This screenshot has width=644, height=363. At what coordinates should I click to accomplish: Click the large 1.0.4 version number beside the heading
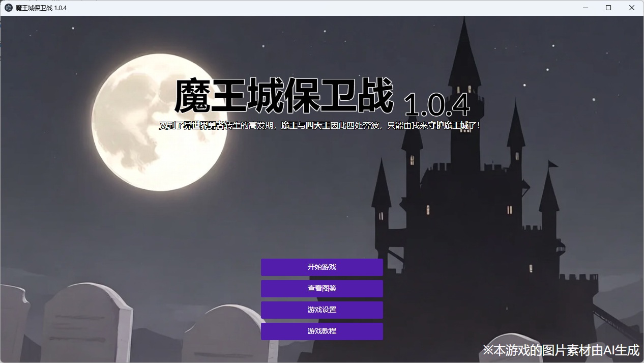437,105
